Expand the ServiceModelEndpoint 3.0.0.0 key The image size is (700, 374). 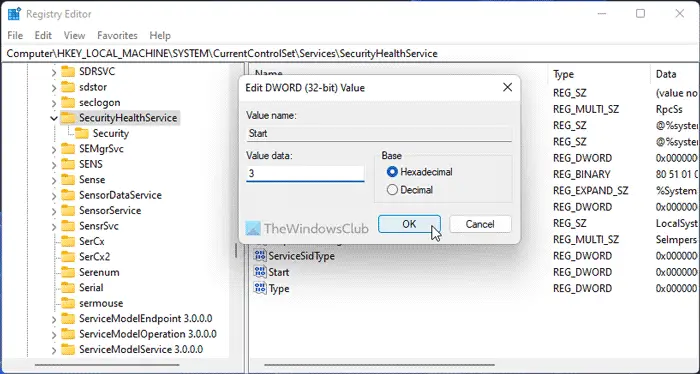pos(54,319)
